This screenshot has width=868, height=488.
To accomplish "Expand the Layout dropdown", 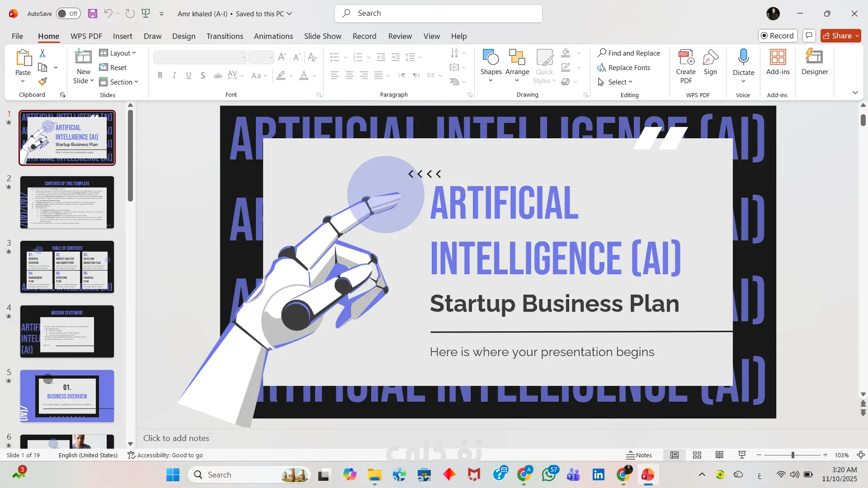I will tap(118, 53).
